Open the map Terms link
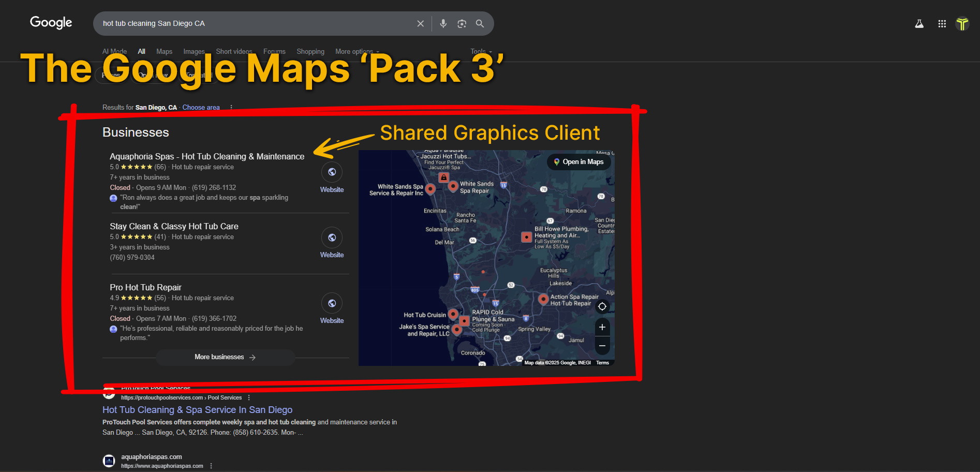980x472 pixels. 602,363
